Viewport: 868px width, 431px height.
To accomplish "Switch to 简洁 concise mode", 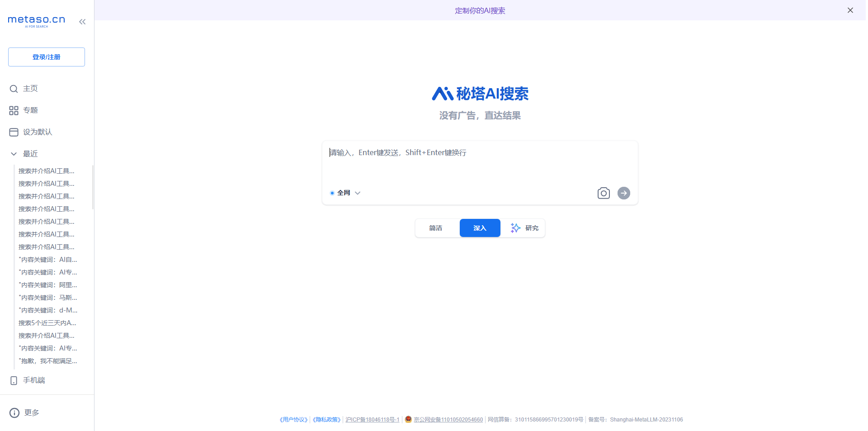I will click(436, 228).
